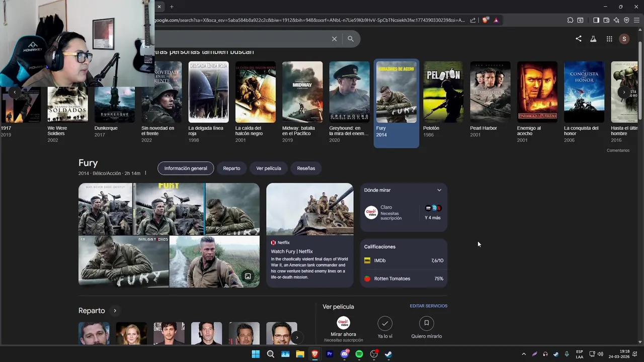Open Brave VPN shield icon
The height and width of the screenshot is (362, 644).
[626, 20]
